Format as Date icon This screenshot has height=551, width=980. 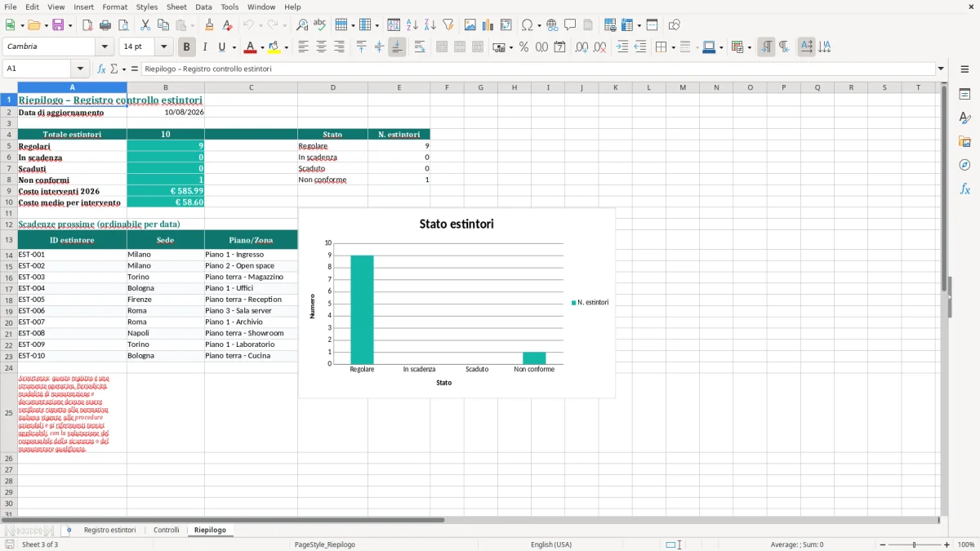pos(559,47)
